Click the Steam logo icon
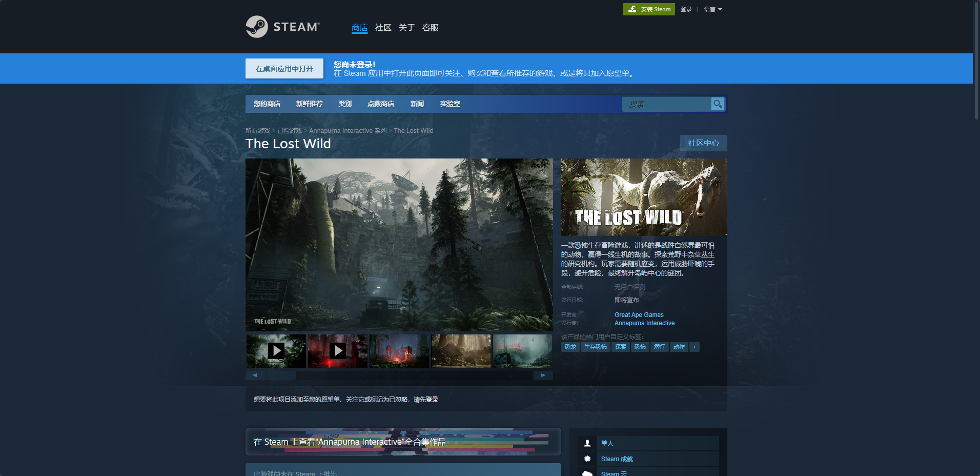 click(257, 27)
